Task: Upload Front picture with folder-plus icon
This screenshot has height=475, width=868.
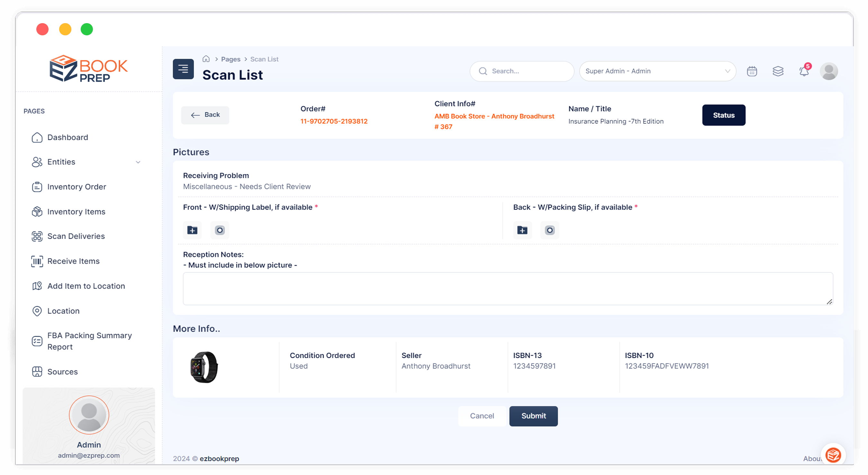Action: pyautogui.click(x=192, y=230)
